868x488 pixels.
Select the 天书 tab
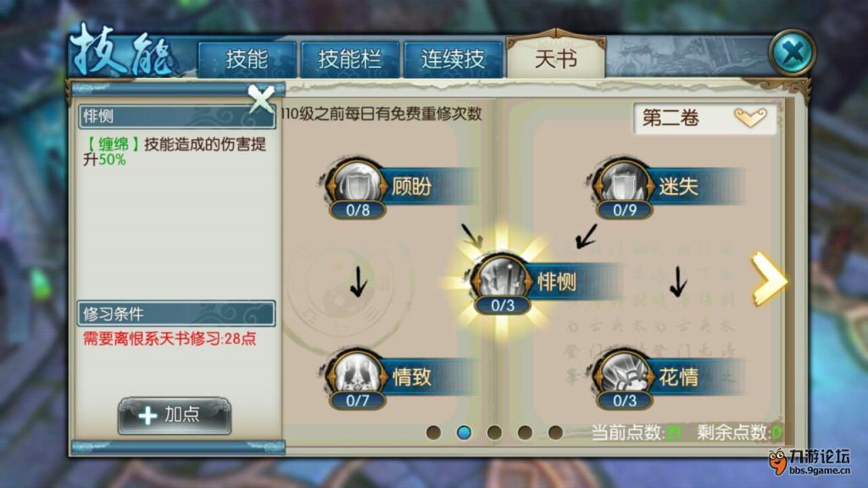click(556, 58)
